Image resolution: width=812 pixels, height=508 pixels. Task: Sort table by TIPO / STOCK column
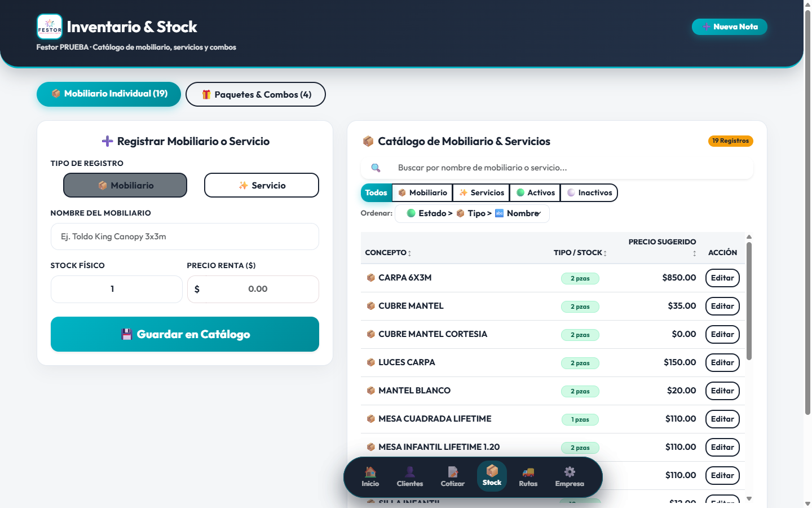[580, 252]
